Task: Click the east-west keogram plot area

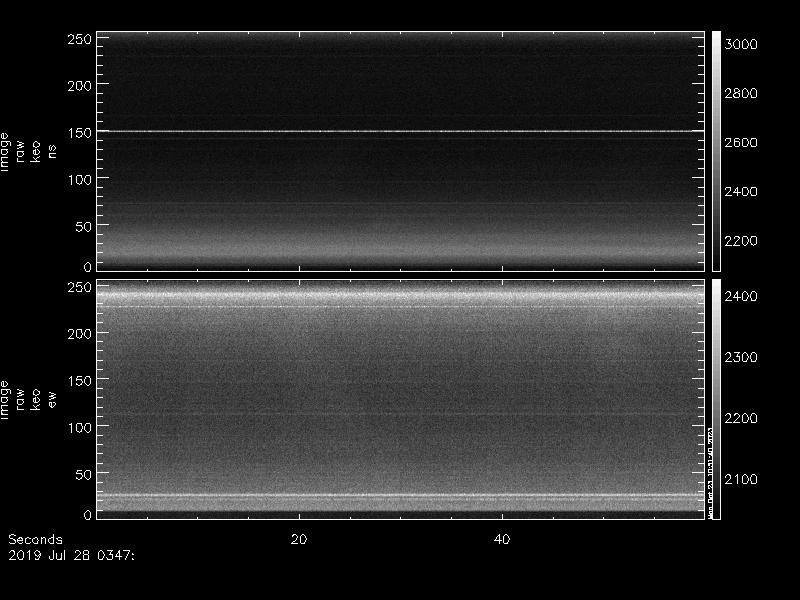Action: point(401,399)
